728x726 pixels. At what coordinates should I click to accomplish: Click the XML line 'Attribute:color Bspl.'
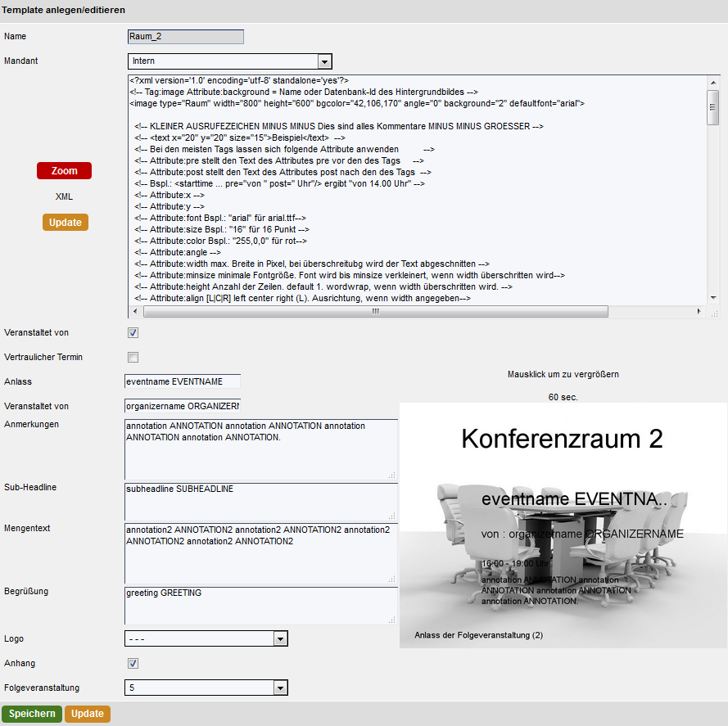(x=220, y=241)
